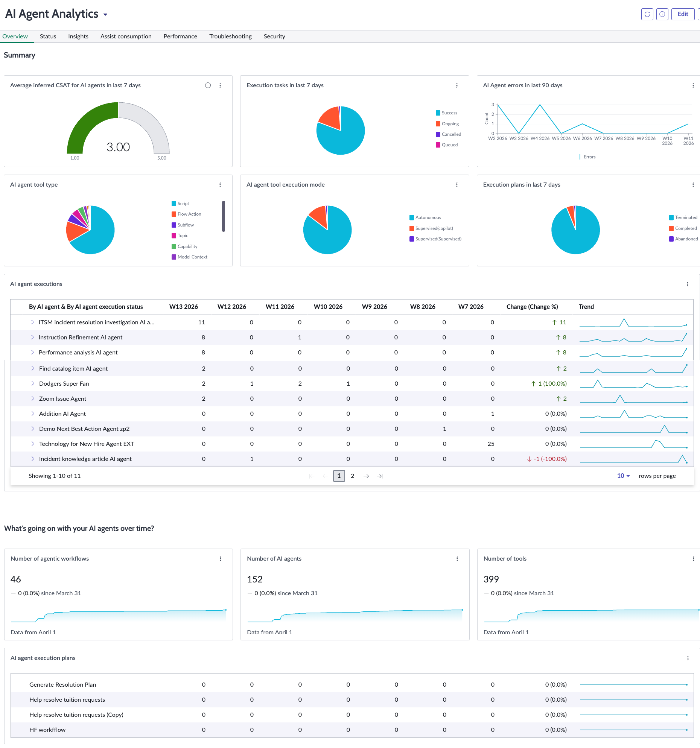Go to page 2 of executions table
Viewport: 700px width, 748px height.
coord(353,476)
